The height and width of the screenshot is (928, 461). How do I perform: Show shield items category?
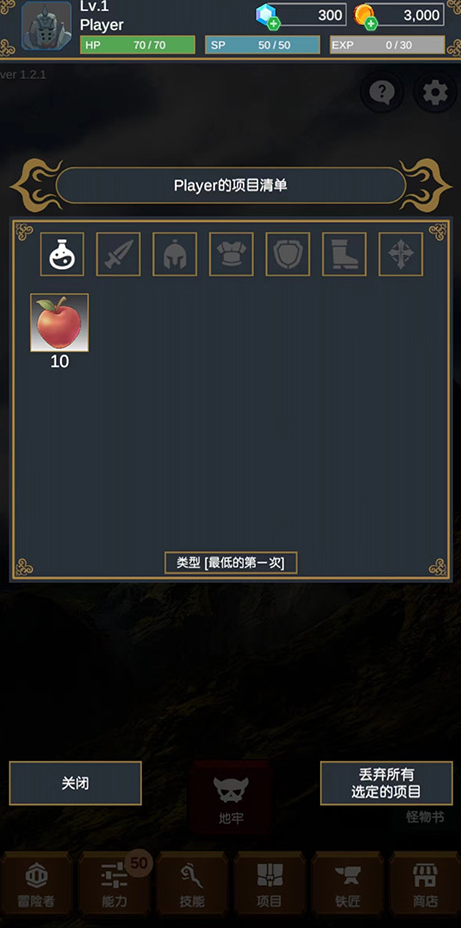click(x=288, y=254)
